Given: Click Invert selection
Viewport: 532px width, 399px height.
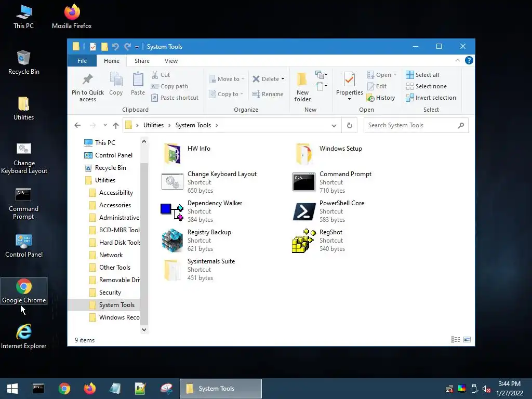Looking at the screenshot, I should (431, 98).
